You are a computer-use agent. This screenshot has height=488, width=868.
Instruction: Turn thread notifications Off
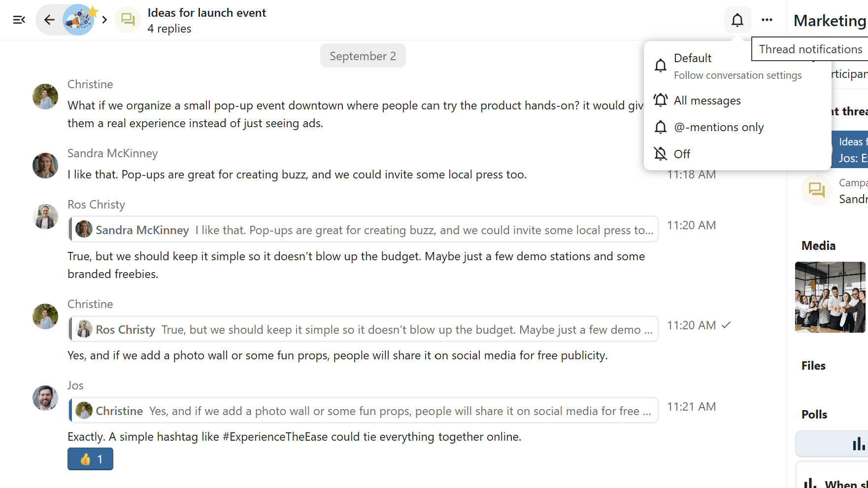click(x=682, y=154)
